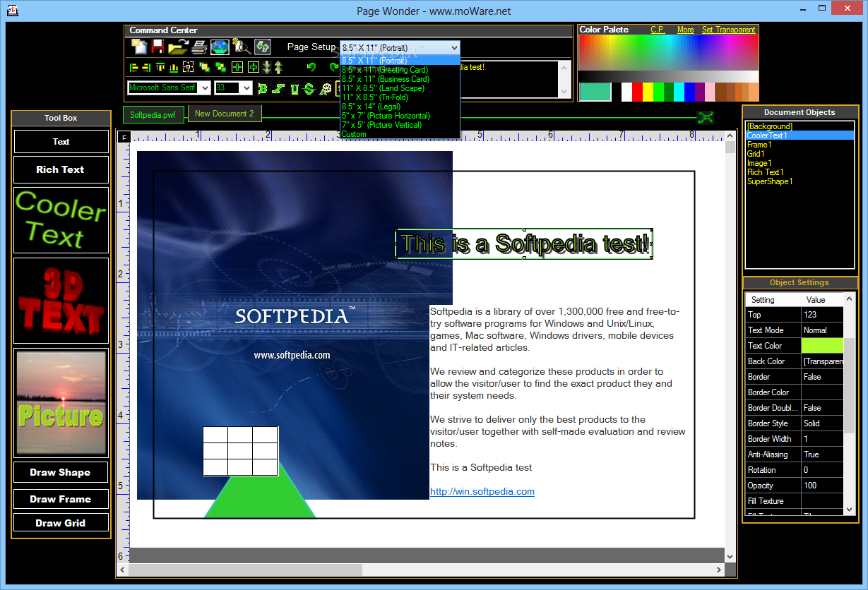Click the Anti-Aliasing True value
Image resolution: width=868 pixels, height=590 pixels.
coord(822,454)
